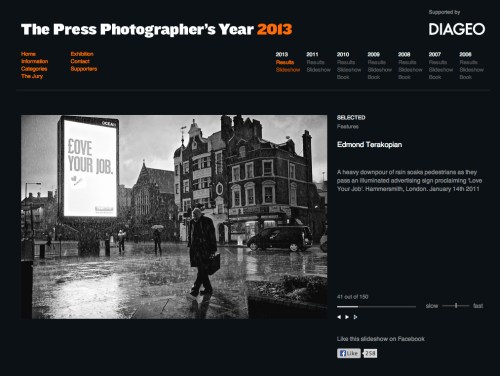Screen dimensions: 500x376
Task: Click the 2008 year heading
Action: click(404, 54)
